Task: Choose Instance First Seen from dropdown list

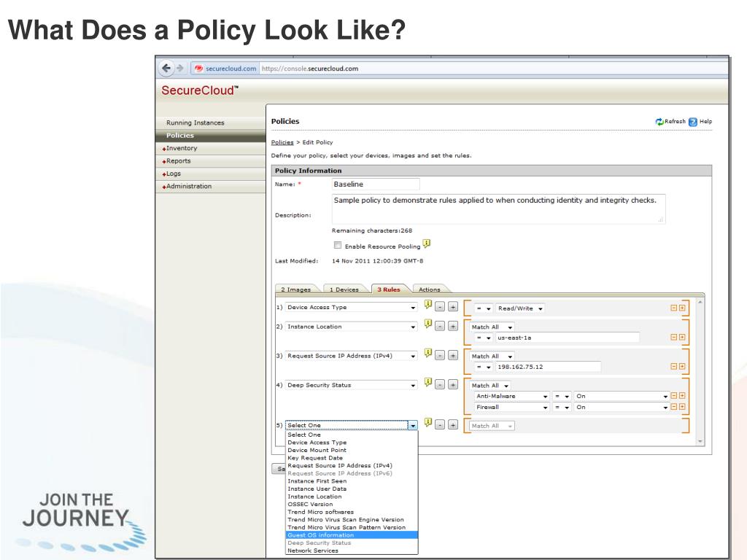Action: (x=352, y=481)
